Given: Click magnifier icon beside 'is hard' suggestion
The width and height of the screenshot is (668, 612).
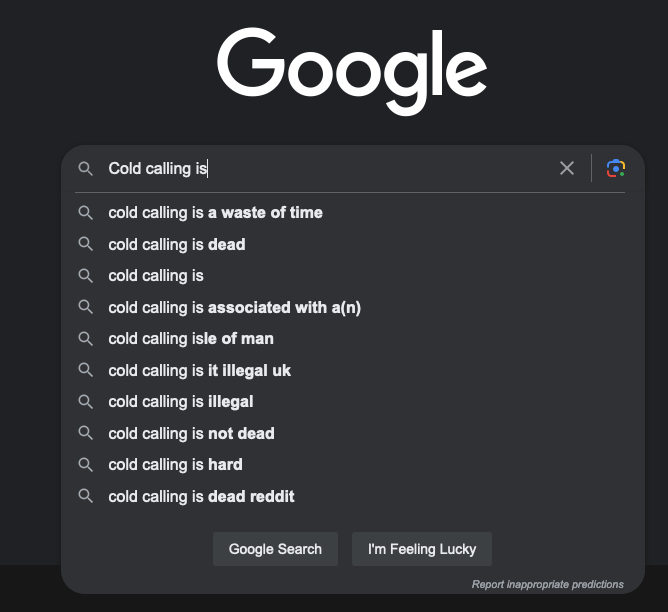Looking at the screenshot, I should coord(86,465).
